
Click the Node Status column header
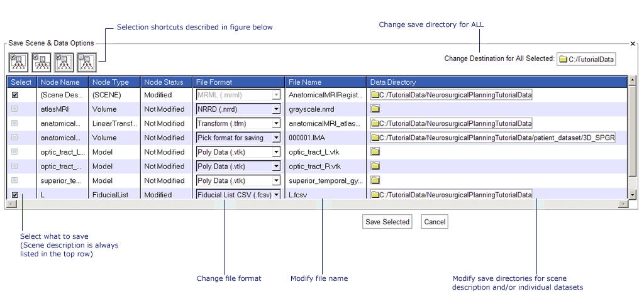tap(165, 82)
